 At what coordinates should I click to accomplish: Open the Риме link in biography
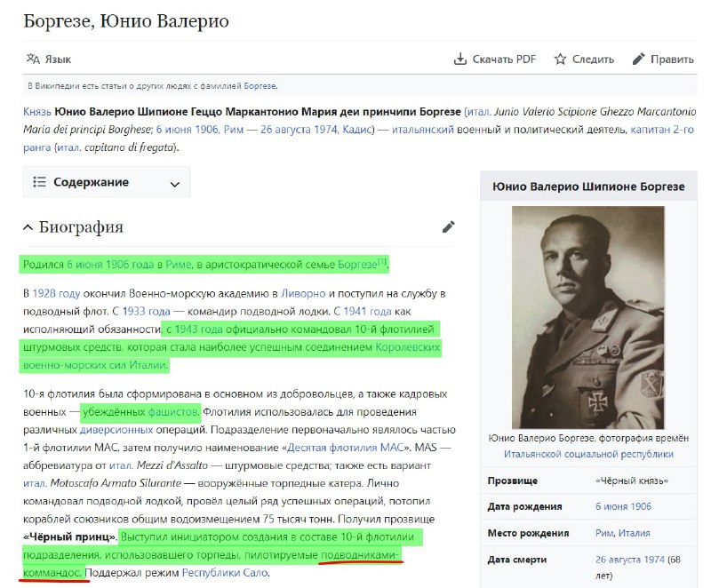(x=179, y=264)
